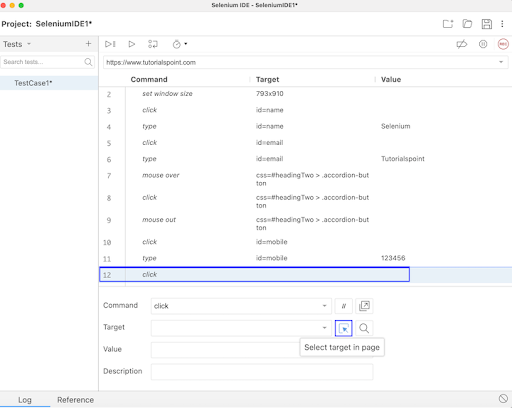Select row 2 set window size
Viewport: 512px width, 408px height.
pos(305,94)
